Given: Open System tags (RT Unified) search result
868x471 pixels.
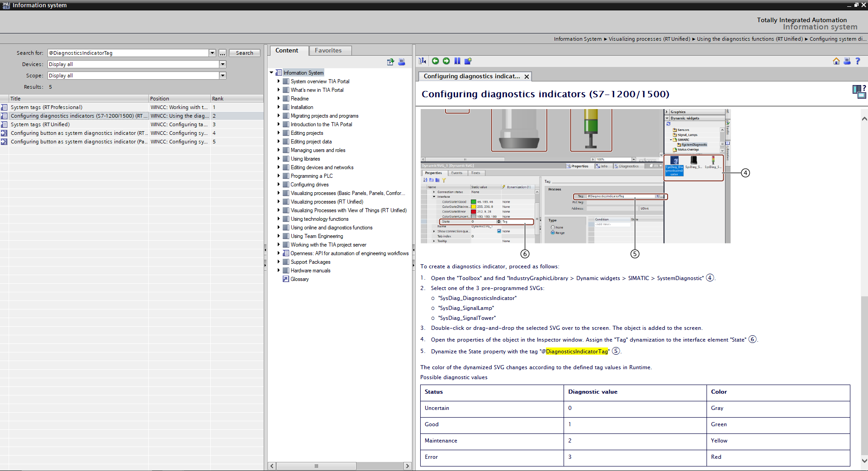Looking at the screenshot, I should (40, 124).
